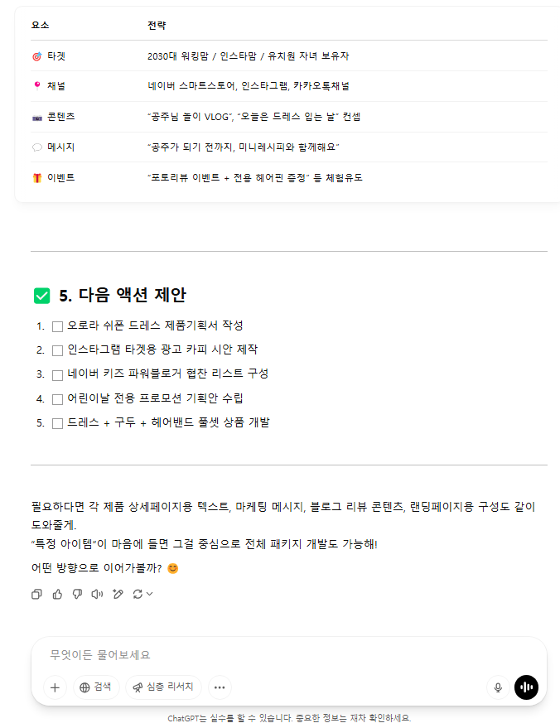Copy the response with the copy icon
This screenshot has height=728, width=560.
36,594
